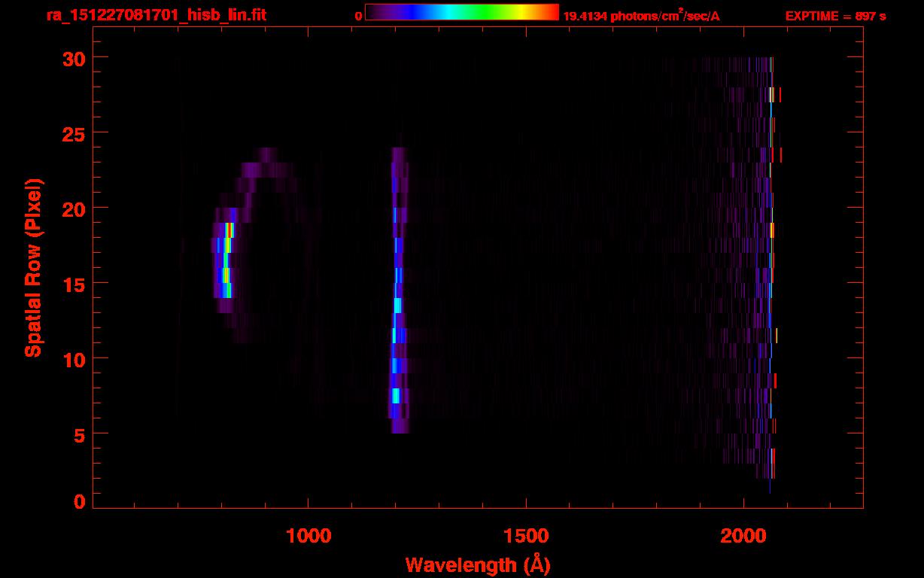Click the rainbow color scale bar
Viewport: 924px width, 578px height.
click(x=462, y=12)
